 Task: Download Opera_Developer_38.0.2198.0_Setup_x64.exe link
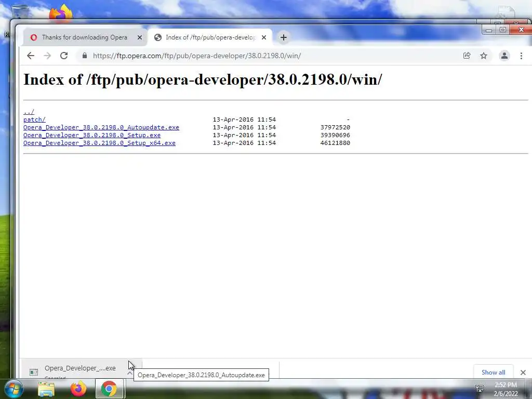(x=99, y=143)
